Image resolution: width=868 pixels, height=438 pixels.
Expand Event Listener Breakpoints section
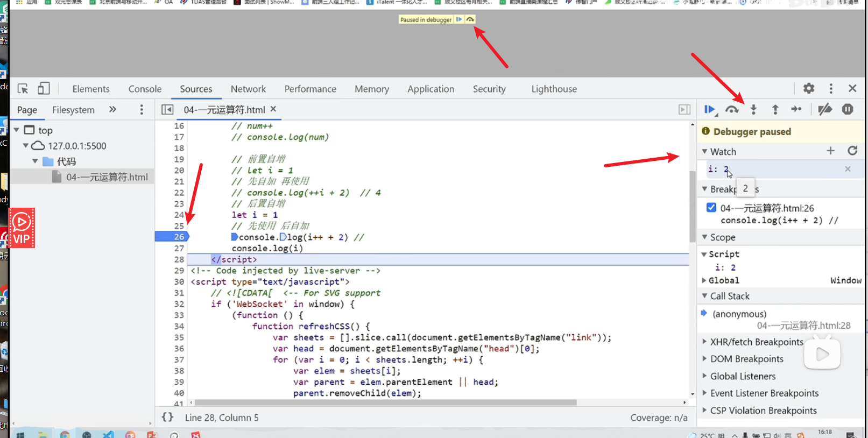click(x=704, y=393)
